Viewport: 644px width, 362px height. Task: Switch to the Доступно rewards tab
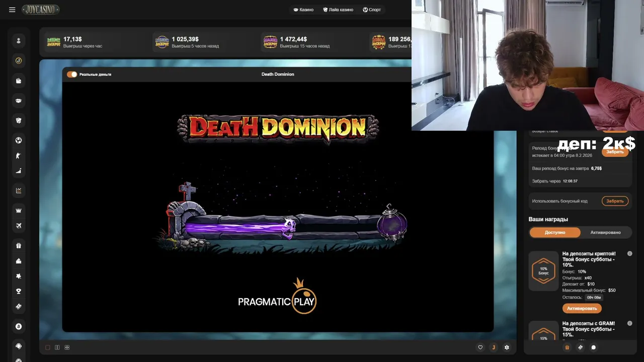[555, 232]
